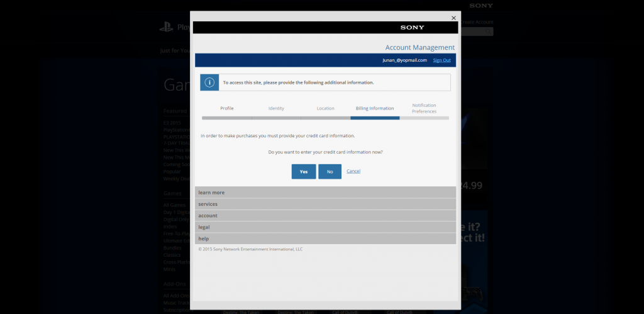Click the billing progress bar segment

pyautogui.click(x=375, y=118)
